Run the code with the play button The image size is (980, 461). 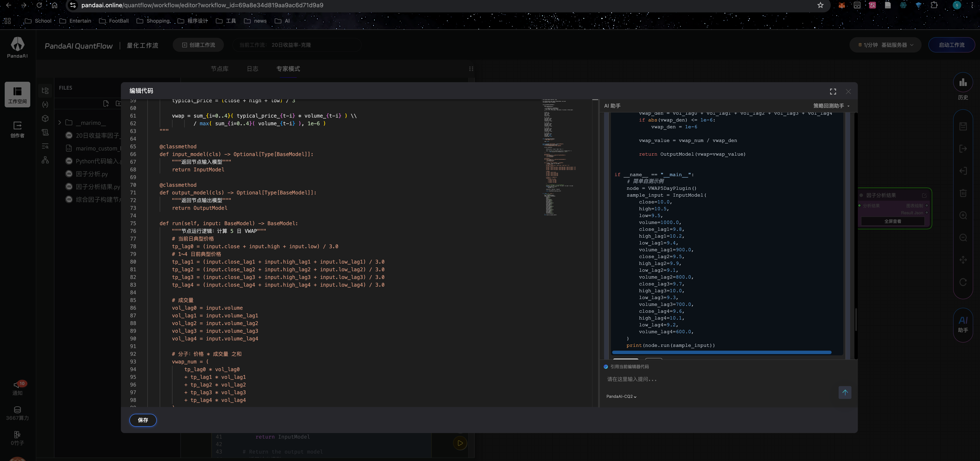pos(460,443)
